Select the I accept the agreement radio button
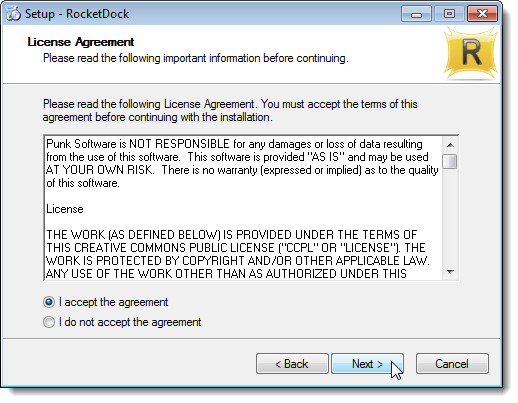 [49, 302]
